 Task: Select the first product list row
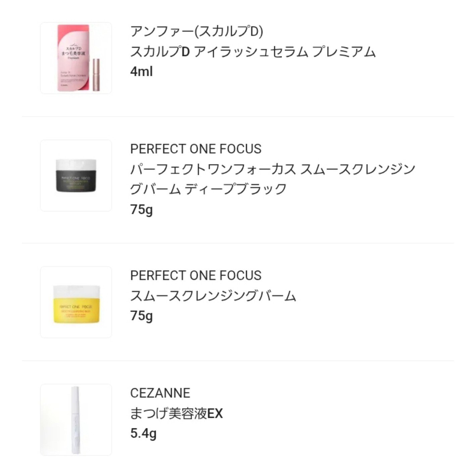click(x=238, y=57)
